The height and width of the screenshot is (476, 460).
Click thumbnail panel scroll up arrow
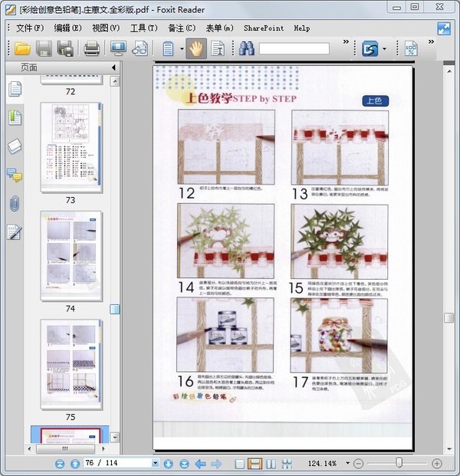pyautogui.click(x=114, y=81)
